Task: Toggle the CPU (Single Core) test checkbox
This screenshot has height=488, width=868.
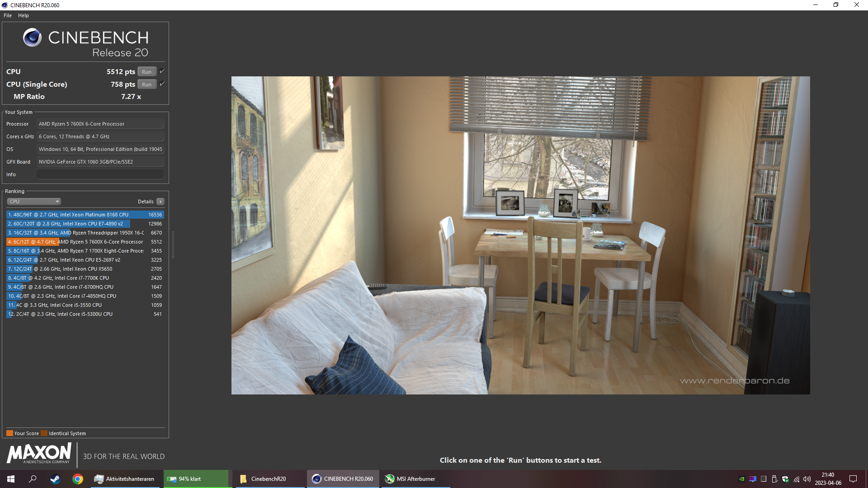Action: (162, 84)
